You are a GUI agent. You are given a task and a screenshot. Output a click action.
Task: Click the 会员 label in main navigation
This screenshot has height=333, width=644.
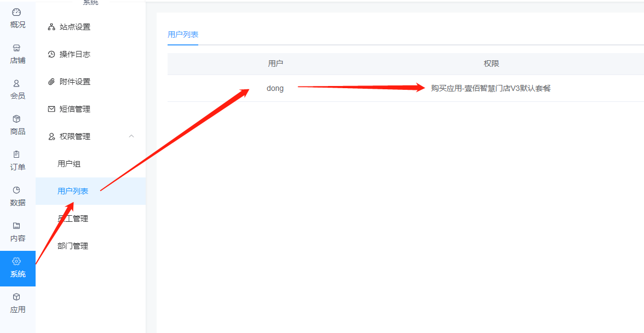pyautogui.click(x=18, y=96)
